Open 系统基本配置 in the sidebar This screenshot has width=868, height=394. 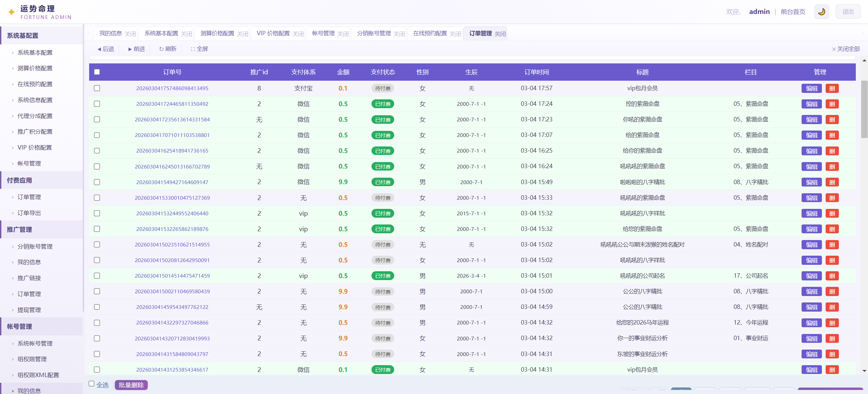click(35, 53)
